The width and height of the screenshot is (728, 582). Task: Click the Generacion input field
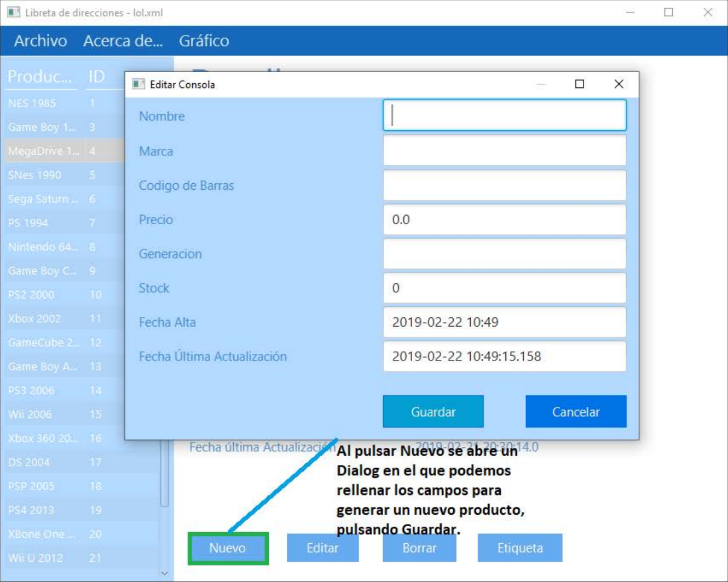tap(504, 253)
